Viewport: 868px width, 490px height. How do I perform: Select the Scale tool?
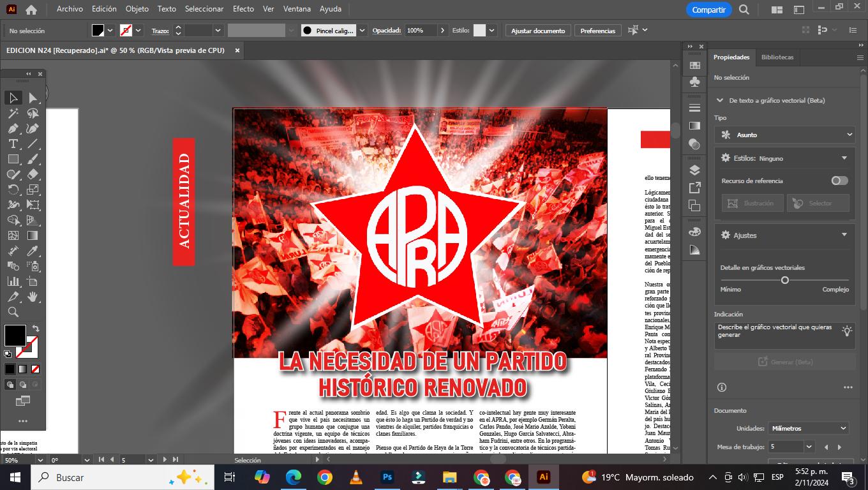33,189
